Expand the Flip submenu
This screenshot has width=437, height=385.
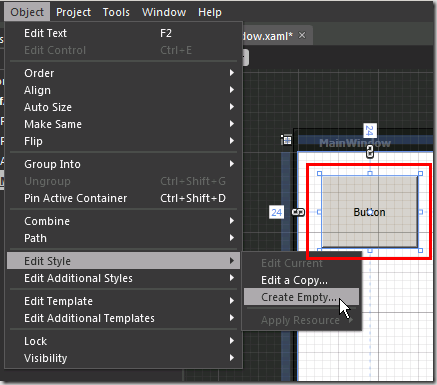123,141
